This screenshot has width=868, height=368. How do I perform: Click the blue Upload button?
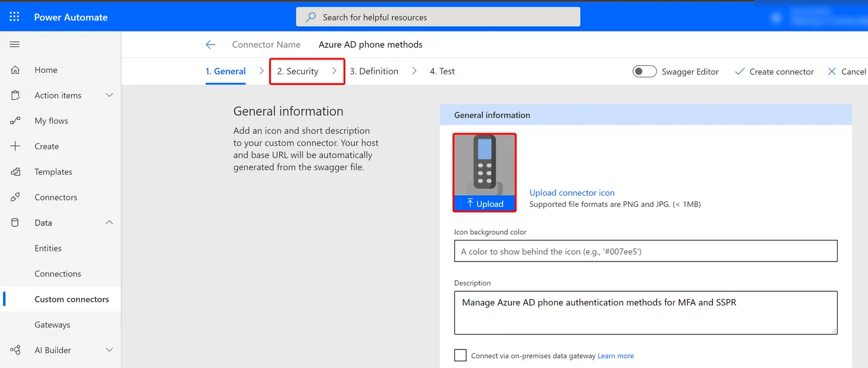484,204
